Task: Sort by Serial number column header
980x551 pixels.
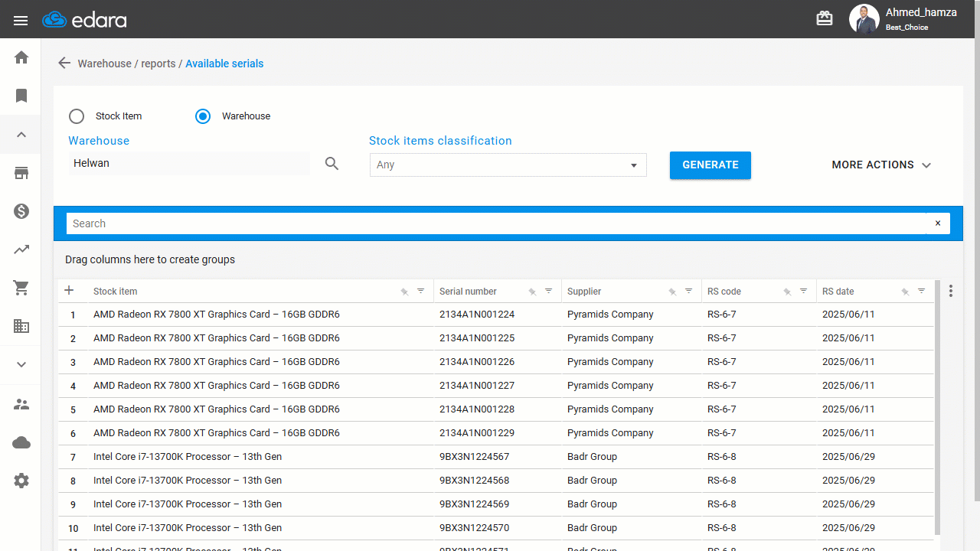Action: click(x=468, y=292)
